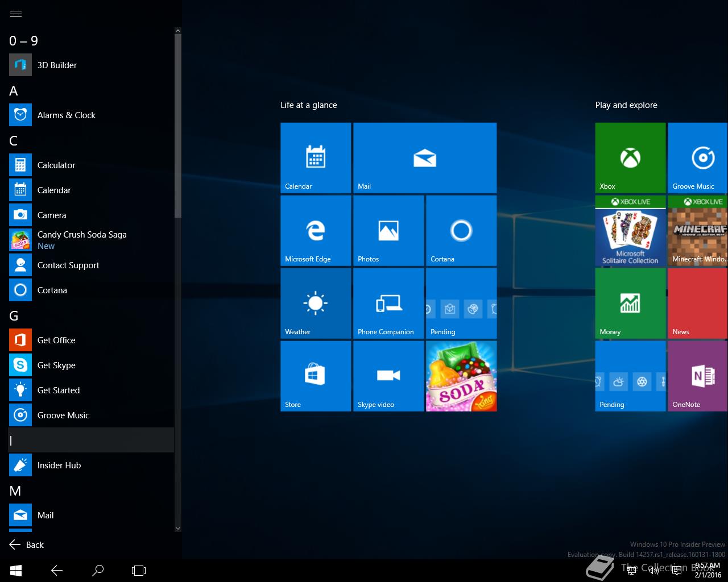Open the Xbox tile
Screen dimensions: 728x582
click(630, 158)
